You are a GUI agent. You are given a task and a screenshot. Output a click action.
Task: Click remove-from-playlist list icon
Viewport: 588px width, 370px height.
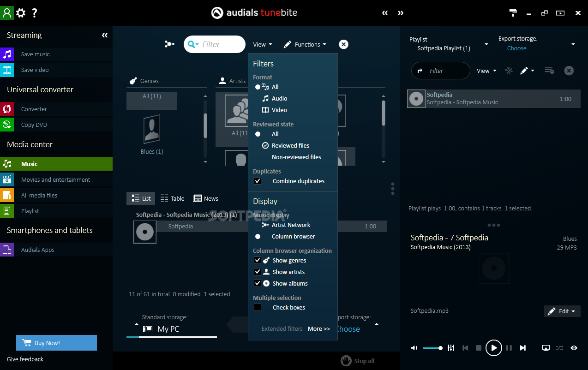(549, 71)
